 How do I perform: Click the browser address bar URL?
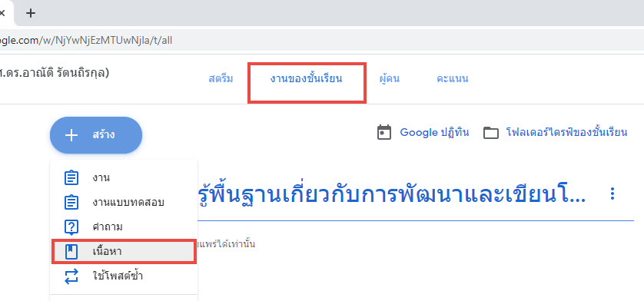click(x=86, y=40)
